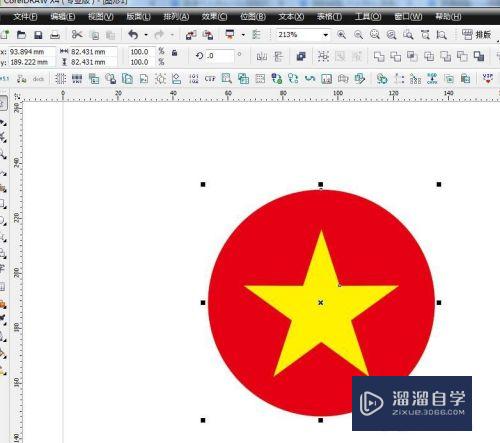Click the Weld shaping icon
Viewport: 500px width, 443px height.
(x=379, y=57)
